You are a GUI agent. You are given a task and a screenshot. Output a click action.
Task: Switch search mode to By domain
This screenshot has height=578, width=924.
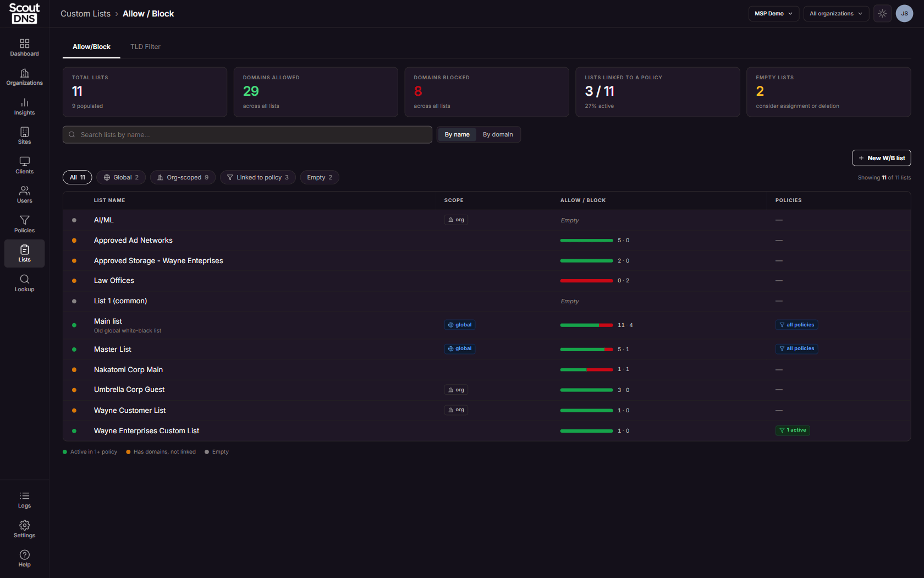tap(498, 134)
